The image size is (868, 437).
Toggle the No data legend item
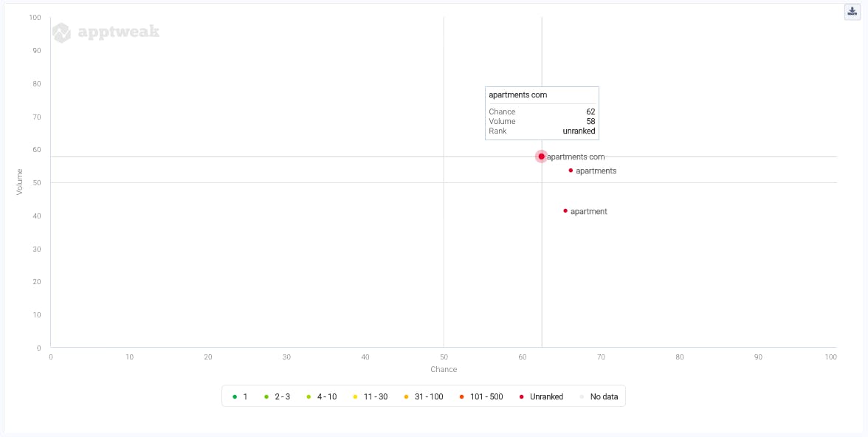point(599,396)
